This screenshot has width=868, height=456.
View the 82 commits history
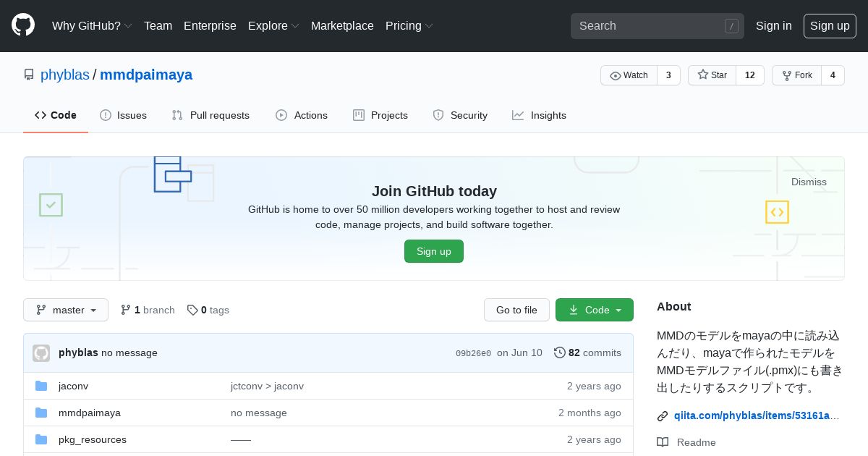pos(588,352)
